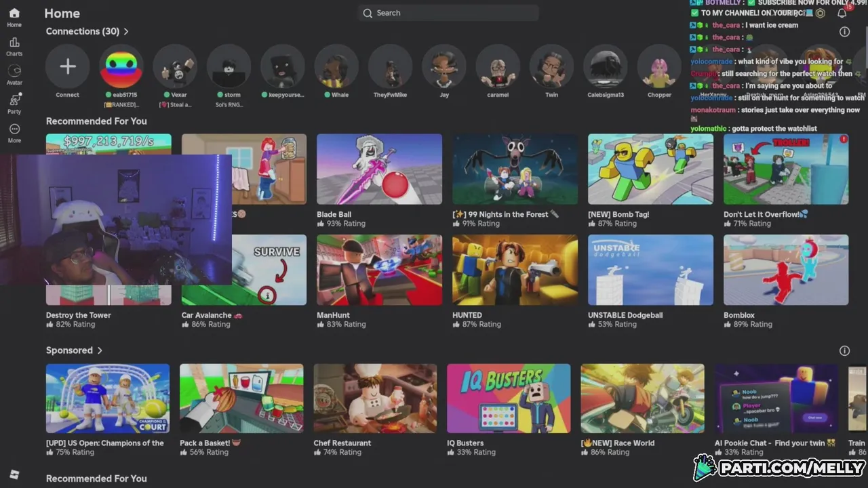Image resolution: width=868 pixels, height=488 pixels.
Task: Click the '71% Rating' text
Action: [x=753, y=224]
